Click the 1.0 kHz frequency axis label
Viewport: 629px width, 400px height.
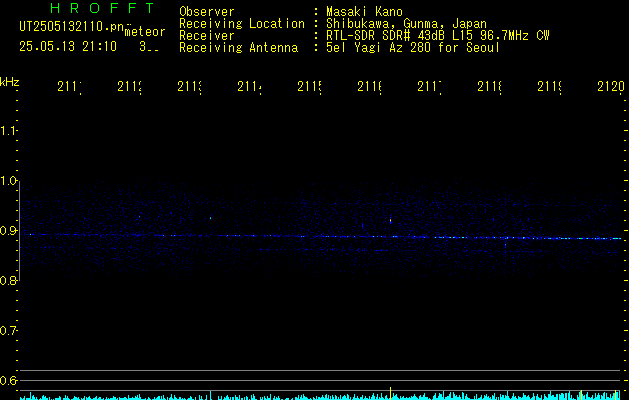(x=8, y=181)
